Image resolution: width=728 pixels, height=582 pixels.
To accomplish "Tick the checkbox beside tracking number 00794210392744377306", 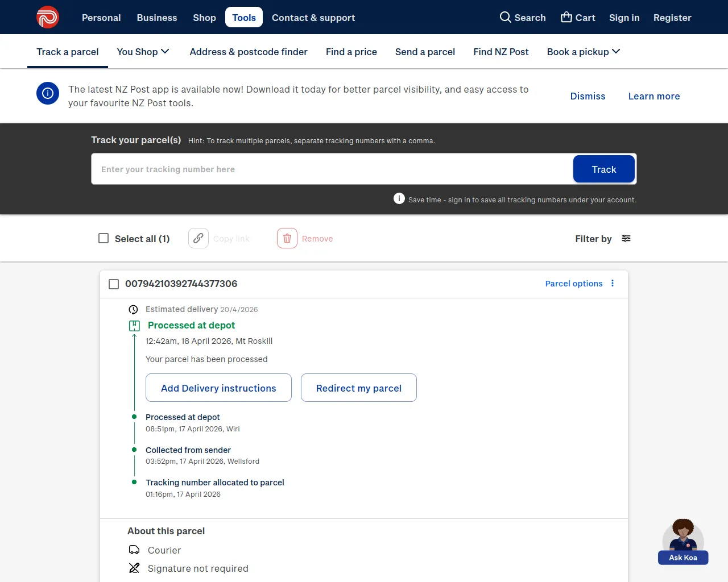I will click(x=114, y=284).
